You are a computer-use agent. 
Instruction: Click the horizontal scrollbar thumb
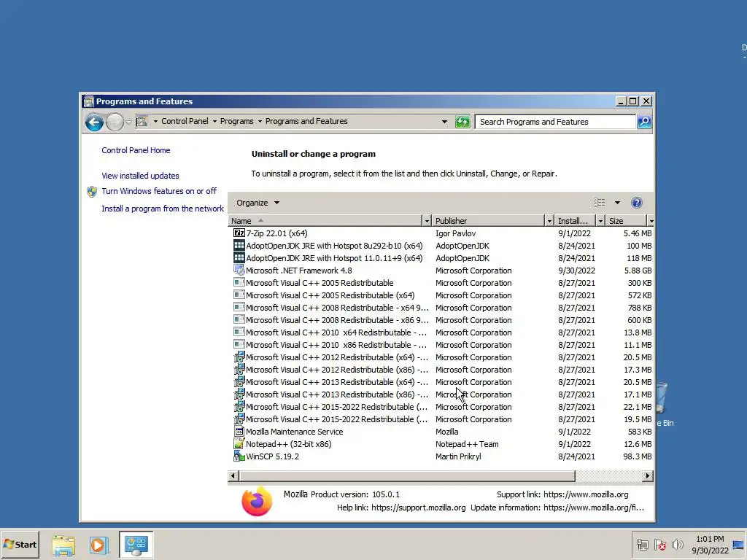click(406, 475)
